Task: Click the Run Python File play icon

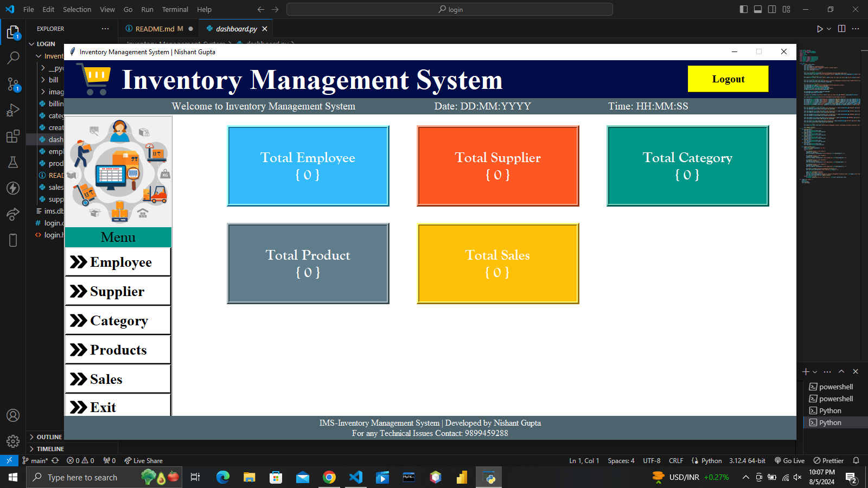Action: point(820,29)
